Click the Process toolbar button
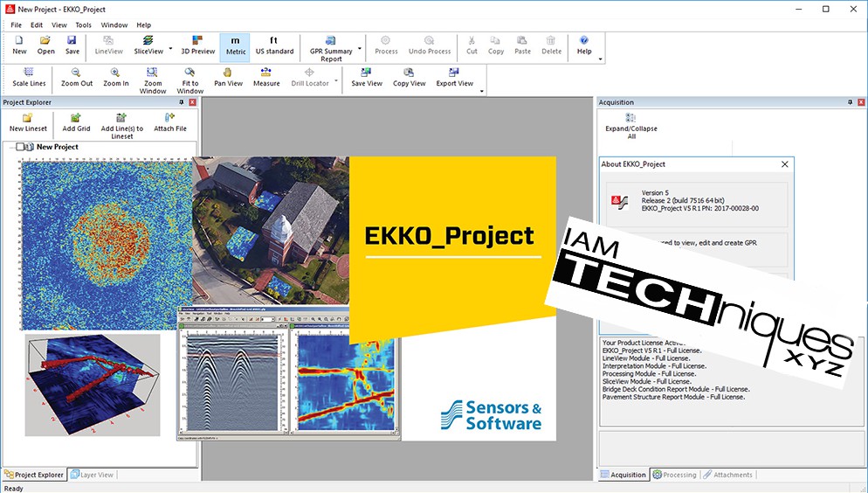Image resolution: width=868 pixels, height=493 pixels. point(386,45)
